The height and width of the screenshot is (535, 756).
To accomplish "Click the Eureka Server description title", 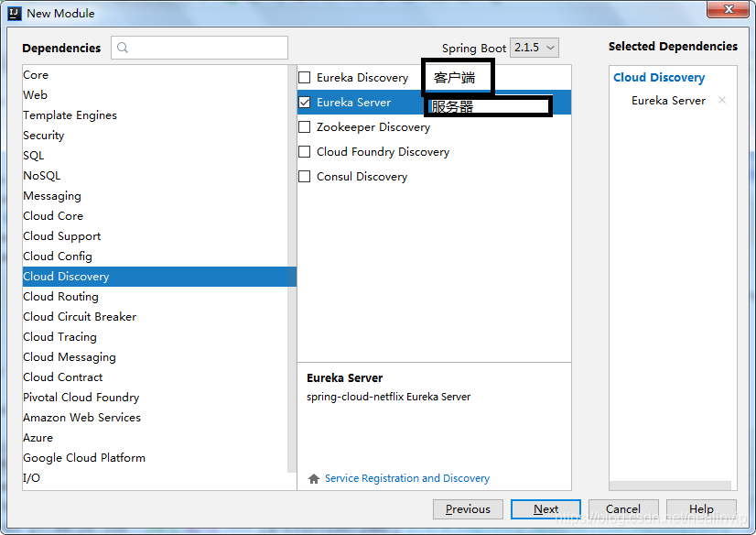I will [345, 377].
